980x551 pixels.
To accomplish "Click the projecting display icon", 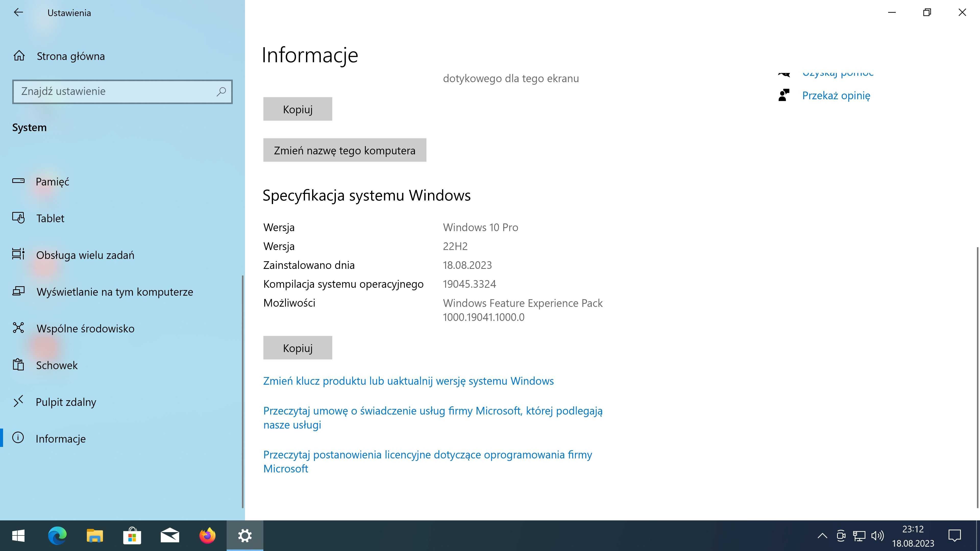I will pyautogui.click(x=18, y=291).
